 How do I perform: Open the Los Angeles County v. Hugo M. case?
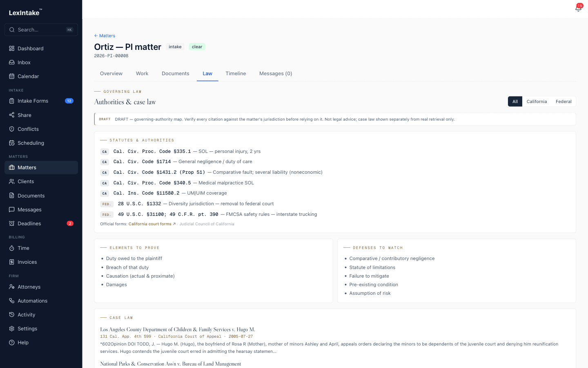coord(178,330)
